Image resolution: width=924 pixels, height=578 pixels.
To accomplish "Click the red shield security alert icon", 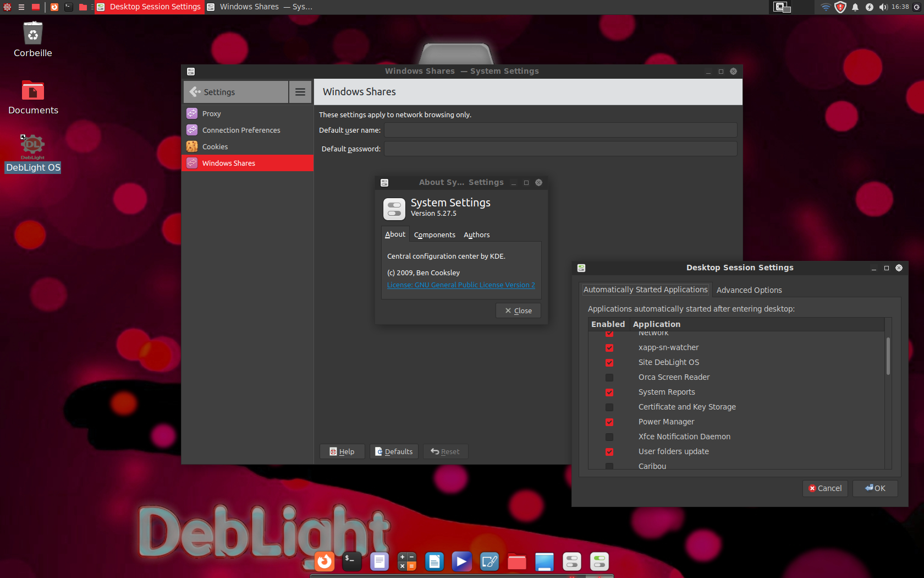I will [x=840, y=7].
